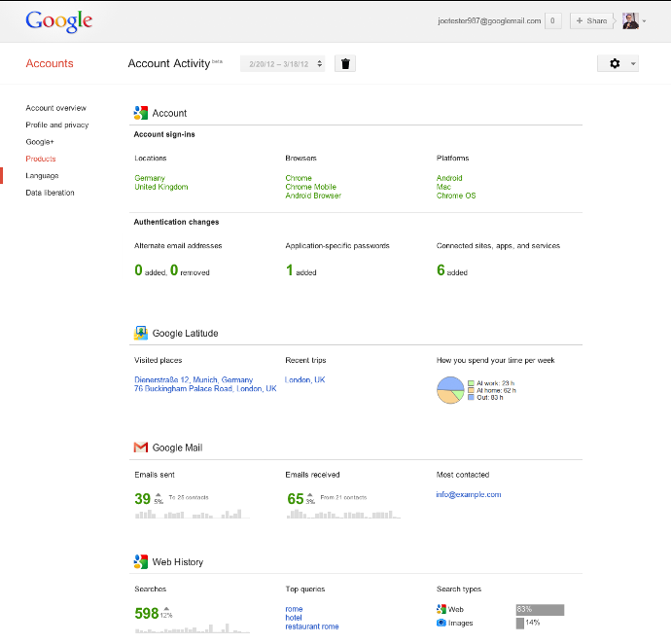The height and width of the screenshot is (644, 671).
Task: Click the Google Latitude section icon
Action: (x=141, y=333)
